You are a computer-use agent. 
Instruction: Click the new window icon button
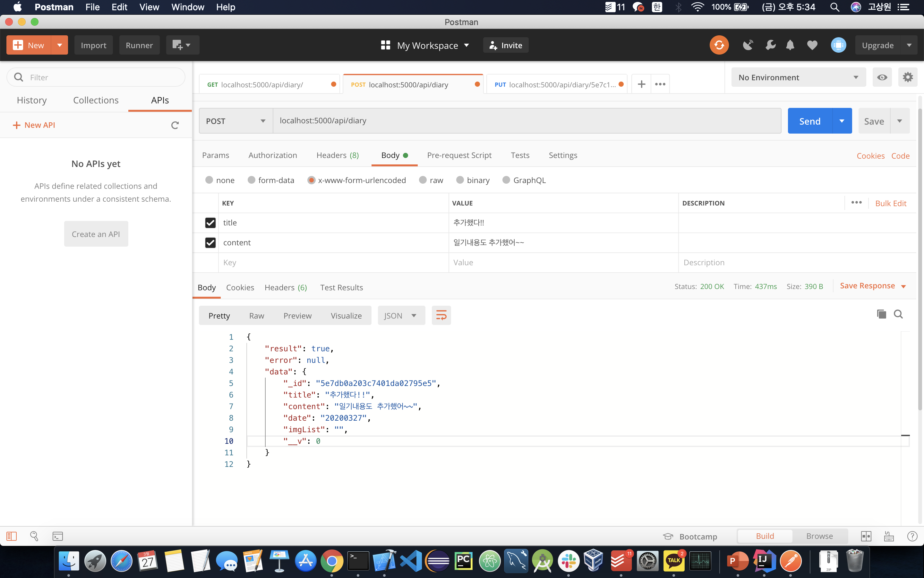[183, 45]
